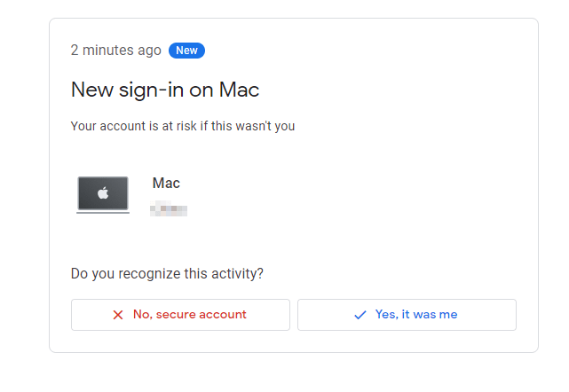Select the Mac device name label
Viewport: 569px width, 392px height.
coord(166,183)
